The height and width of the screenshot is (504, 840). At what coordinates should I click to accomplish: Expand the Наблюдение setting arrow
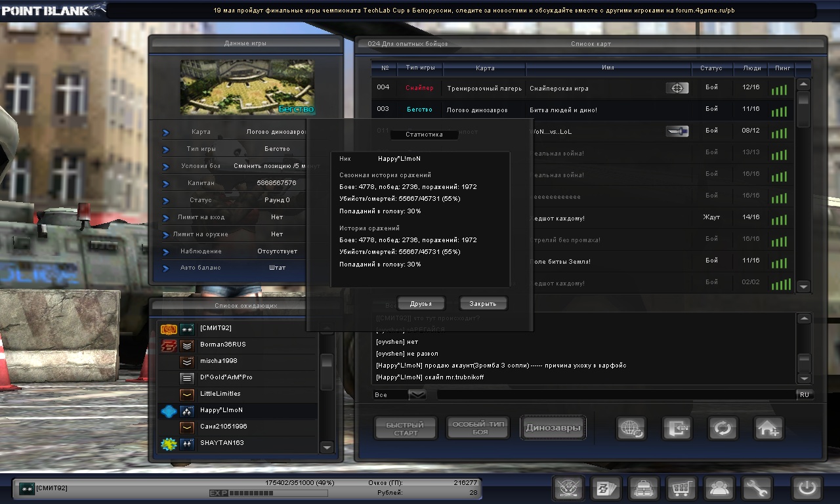tap(166, 252)
